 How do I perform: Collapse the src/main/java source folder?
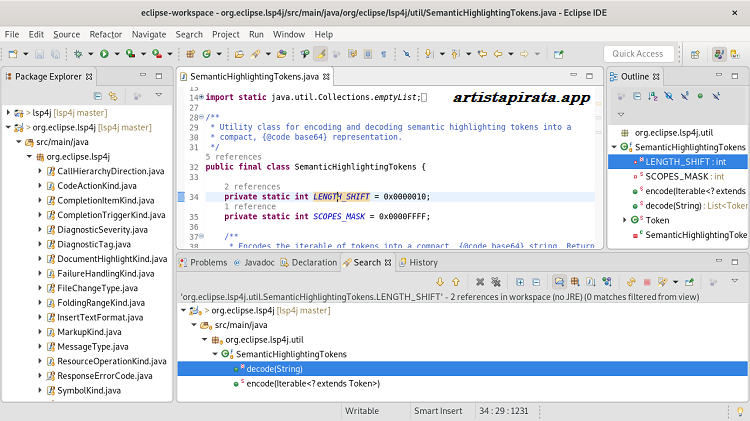(19, 142)
